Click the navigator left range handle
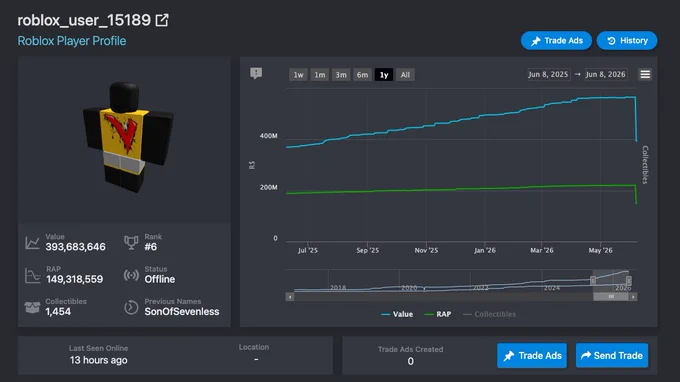This screenshot has width=680, height=382. tap(593, 281)
